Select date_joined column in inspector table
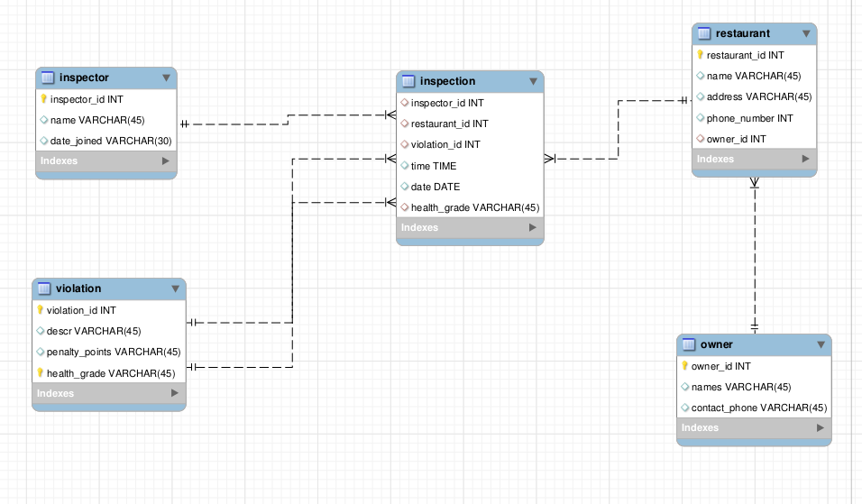 point(110,141)
